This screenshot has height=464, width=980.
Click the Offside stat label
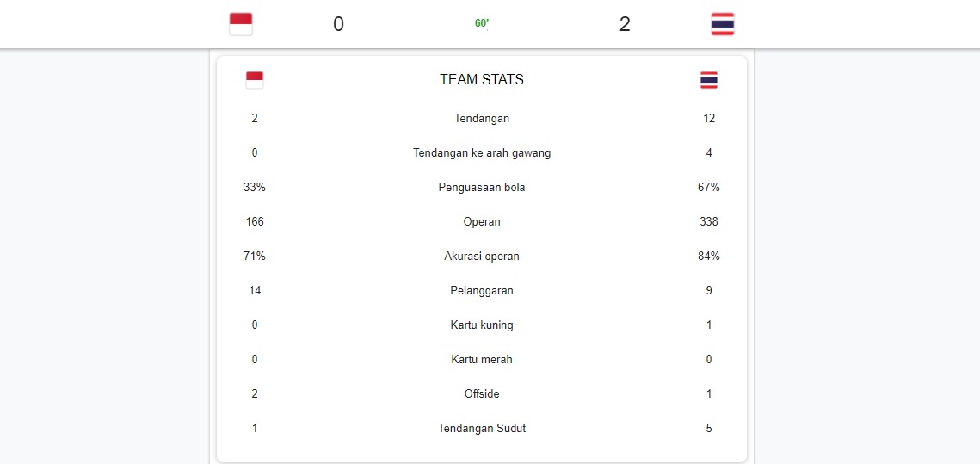[482, 394]
